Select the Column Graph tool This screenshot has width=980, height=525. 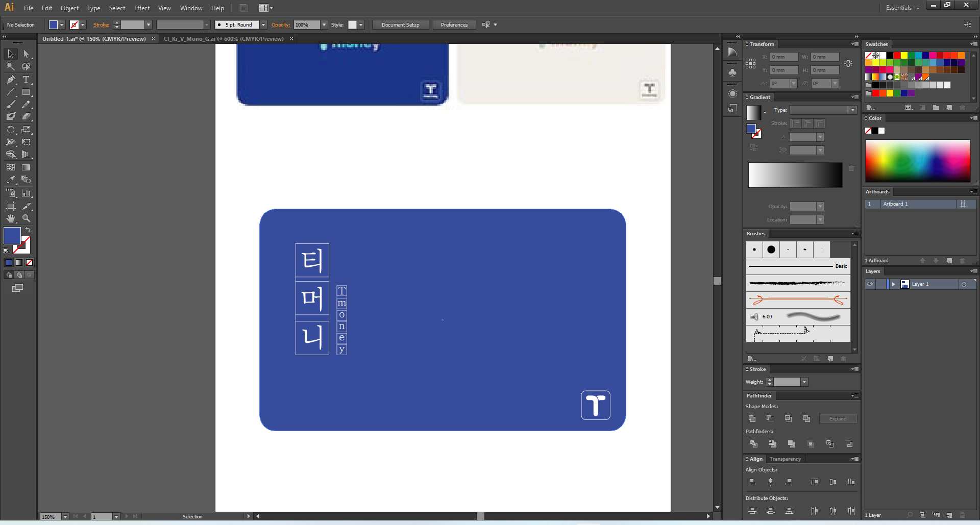click(26, 193)
